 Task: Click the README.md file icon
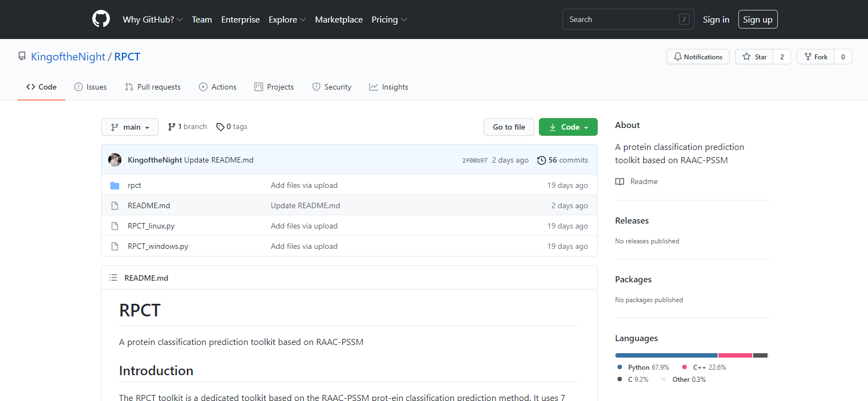(115, 205)
